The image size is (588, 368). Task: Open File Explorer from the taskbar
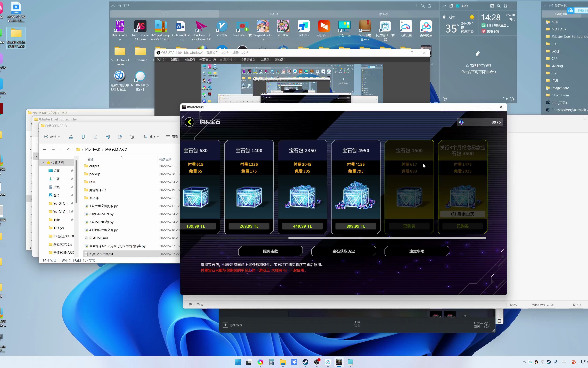(283, 362)
